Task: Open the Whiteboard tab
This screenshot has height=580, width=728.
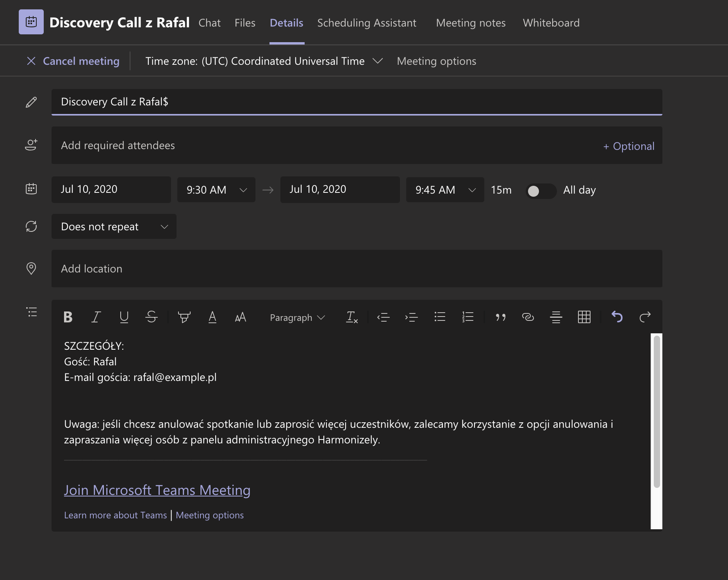Action: tap(551, 23)
